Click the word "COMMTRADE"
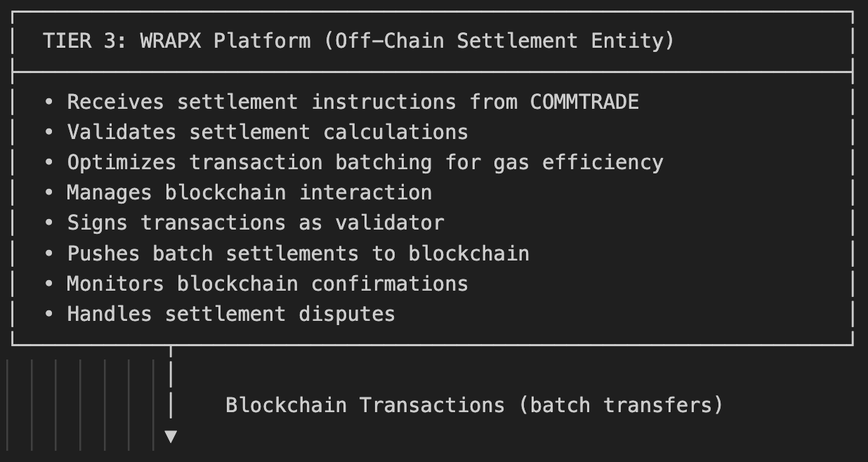The height and width of the screenshot is (462, 868). point(584,102)
